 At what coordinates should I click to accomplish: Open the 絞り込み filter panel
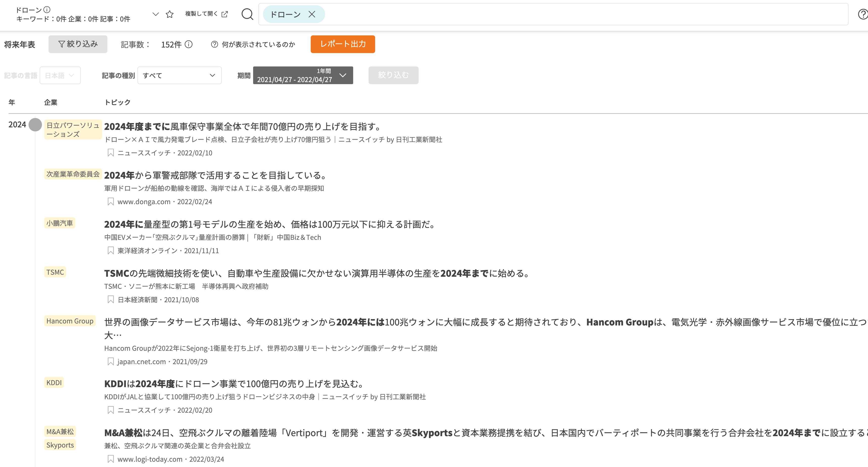pos(78,44)
